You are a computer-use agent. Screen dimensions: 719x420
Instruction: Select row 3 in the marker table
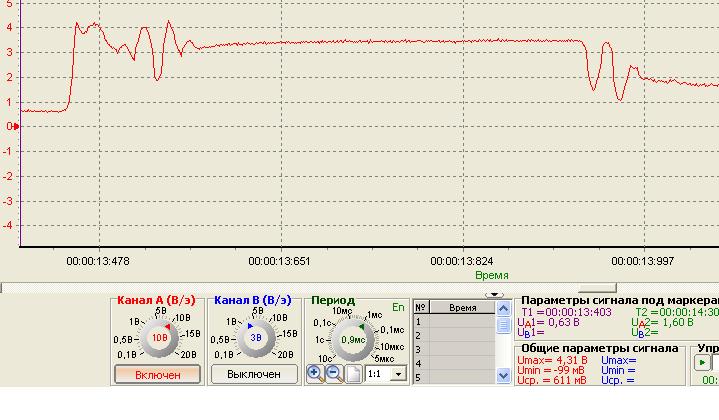tap(454, 350)
